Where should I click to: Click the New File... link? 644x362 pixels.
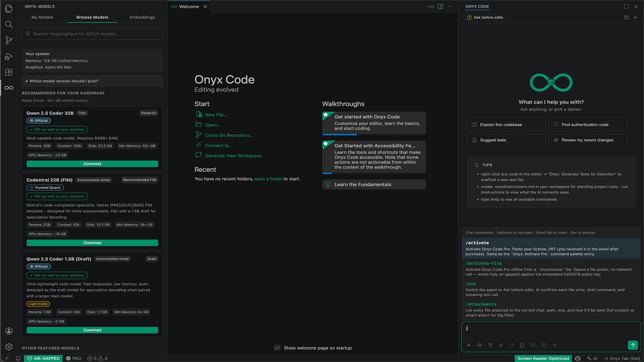pos(216,115)
